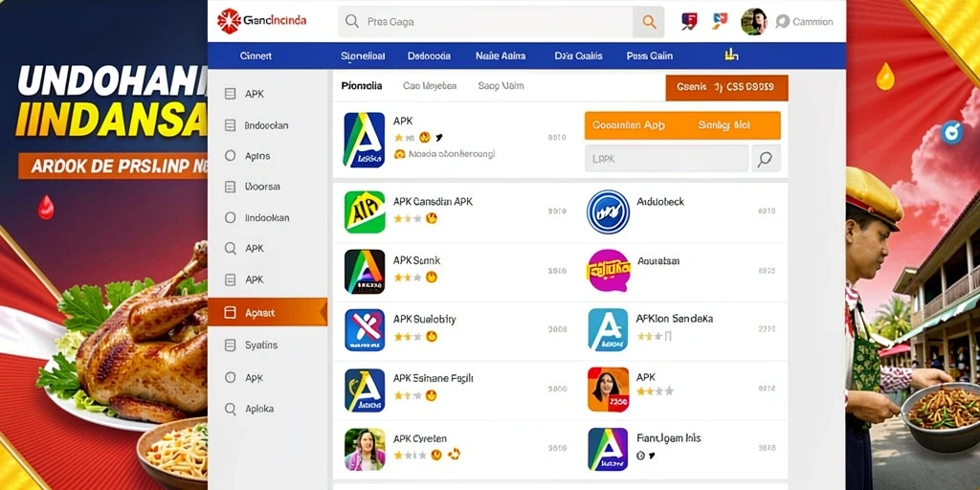Click the green APK Cansdian APK icon
The image size is (980, 490).
pos(365,212)
